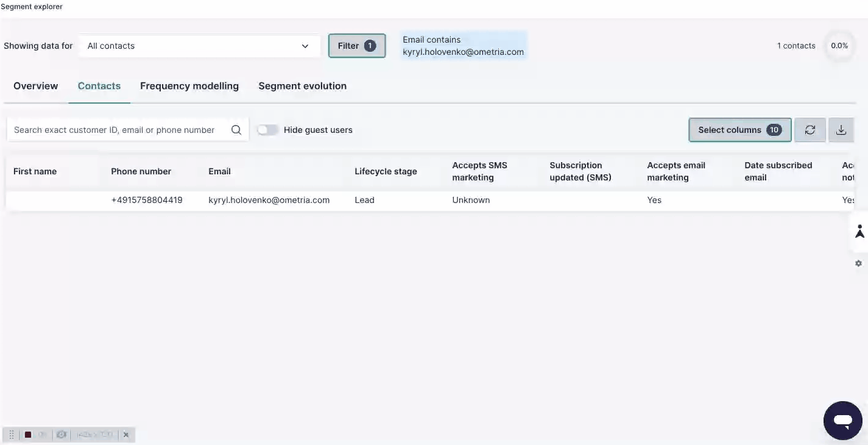Expand the dropdown chevron for contacts
The width and height of the screenshot is (868, 445).
pyautogui.click(x=305, y=46)
